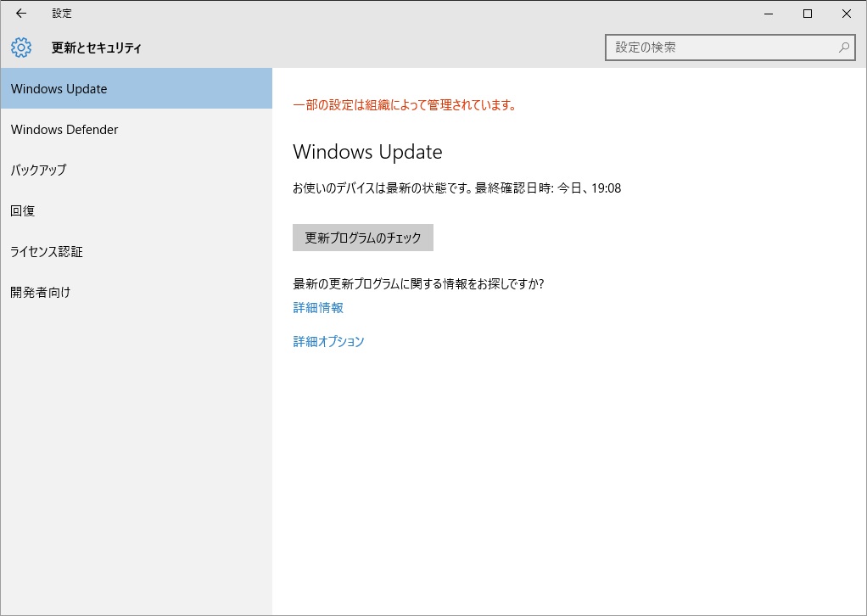This screenshot has height=616, width=867.
Task: Minimize the 設定 window
Action: tap(769, 14)
